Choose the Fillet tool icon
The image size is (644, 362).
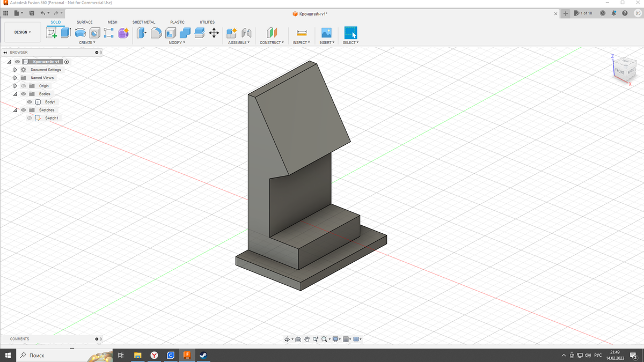coord(156,33)
